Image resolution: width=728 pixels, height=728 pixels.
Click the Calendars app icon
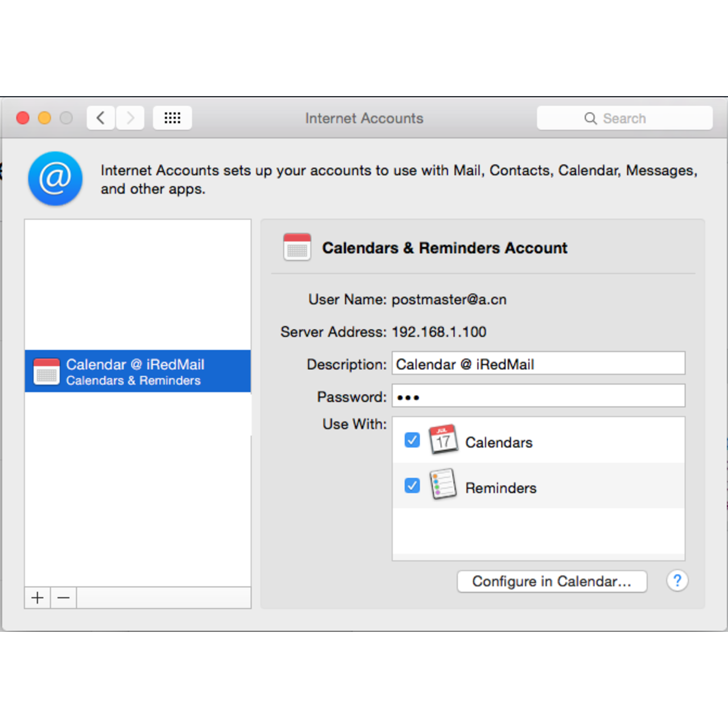click(x=444, y=440)
